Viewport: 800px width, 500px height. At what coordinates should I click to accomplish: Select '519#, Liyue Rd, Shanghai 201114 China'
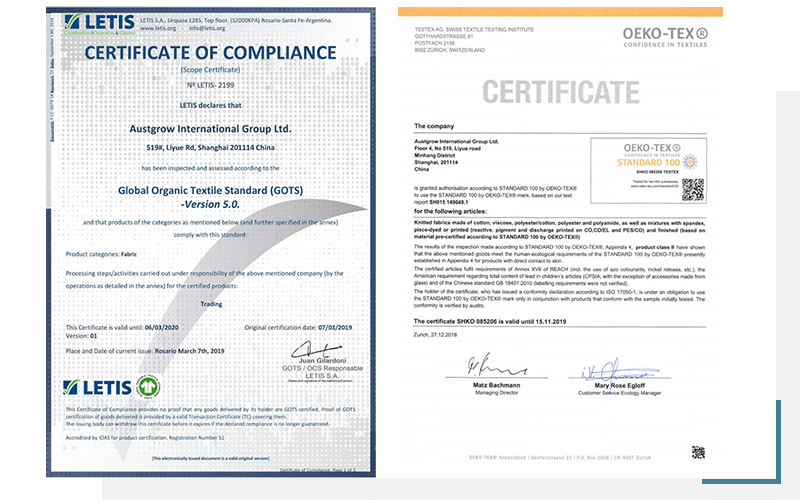click(x=210, y=147)
